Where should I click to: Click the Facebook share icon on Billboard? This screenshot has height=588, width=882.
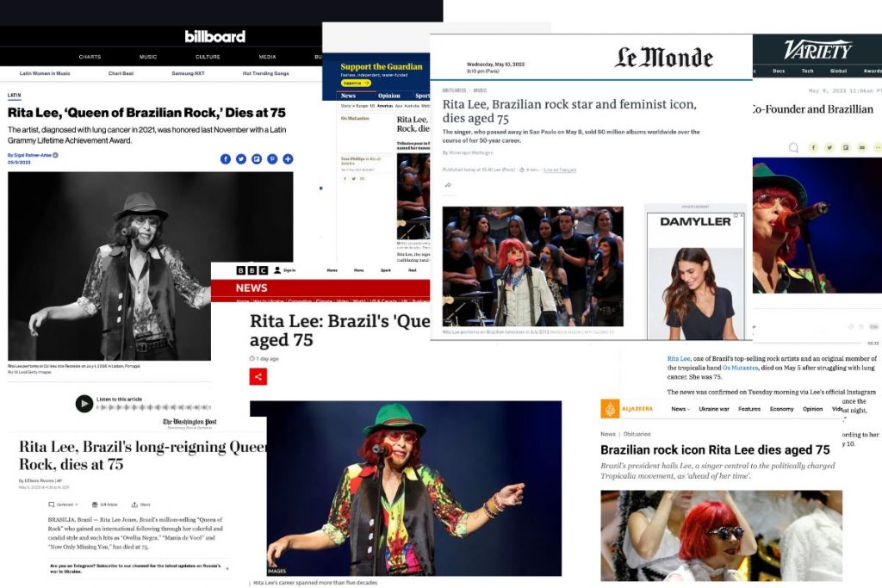coord(226,159)
